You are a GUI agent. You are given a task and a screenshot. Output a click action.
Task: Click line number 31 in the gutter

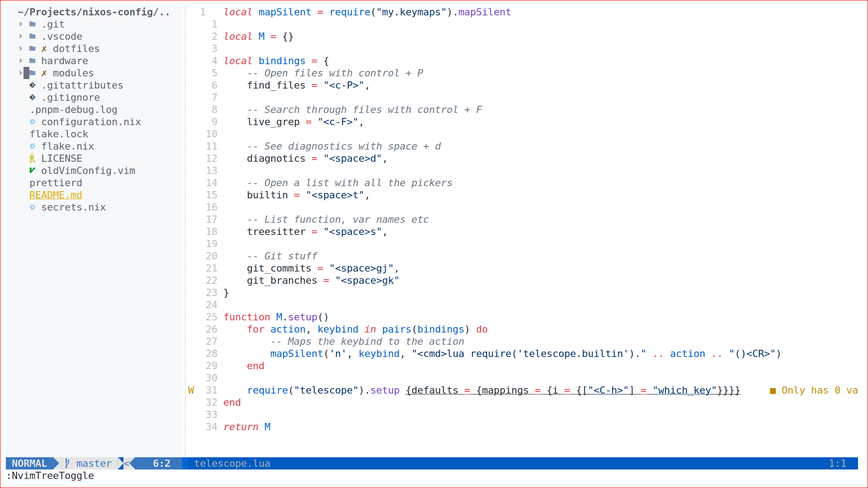tap(212, 390)
